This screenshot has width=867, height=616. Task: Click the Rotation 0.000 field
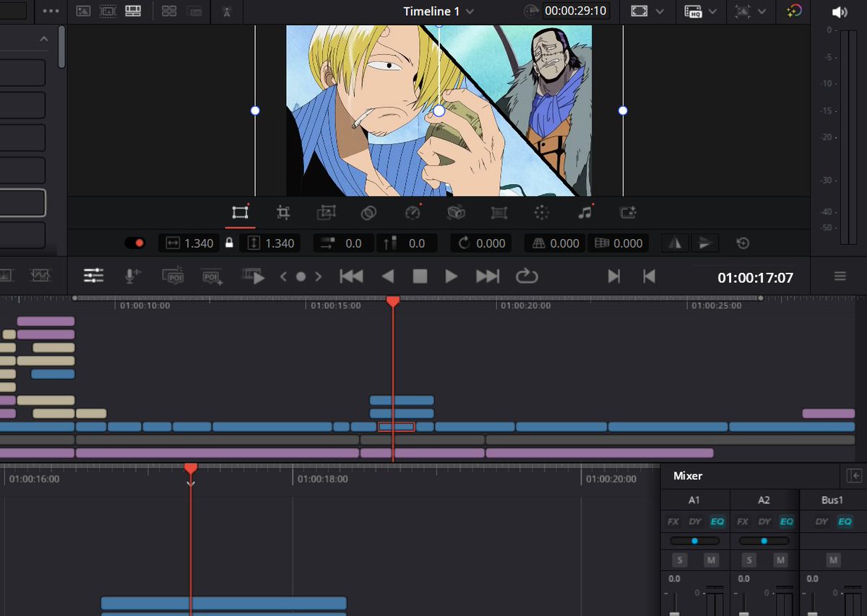point(481,243)
